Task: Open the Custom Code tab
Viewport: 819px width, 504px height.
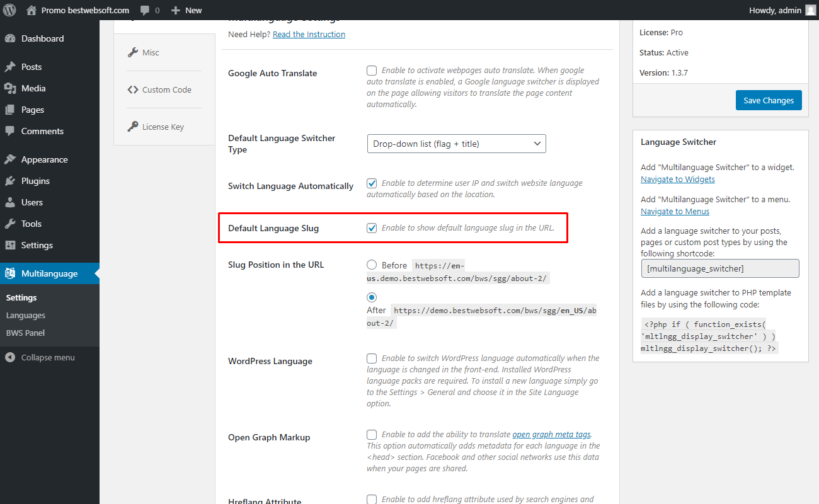Action: tap(164, 89)
